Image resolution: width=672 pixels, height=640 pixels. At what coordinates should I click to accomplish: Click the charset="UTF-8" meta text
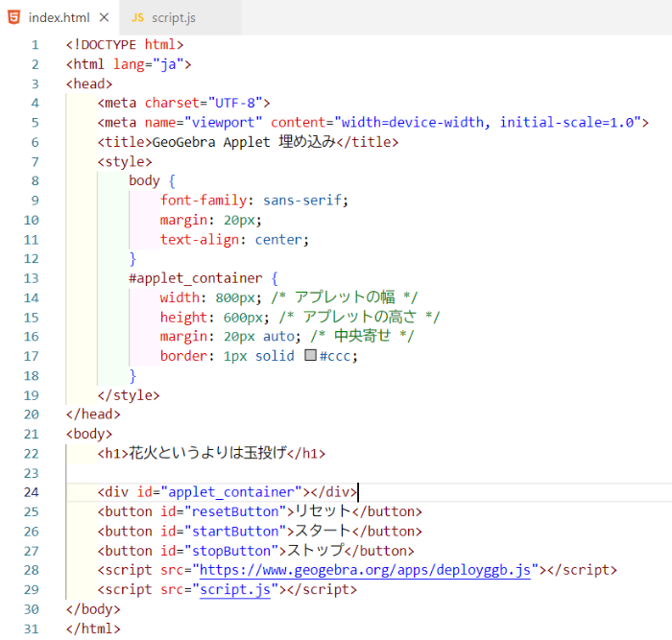pyautogui.click(x=204, y=103)
